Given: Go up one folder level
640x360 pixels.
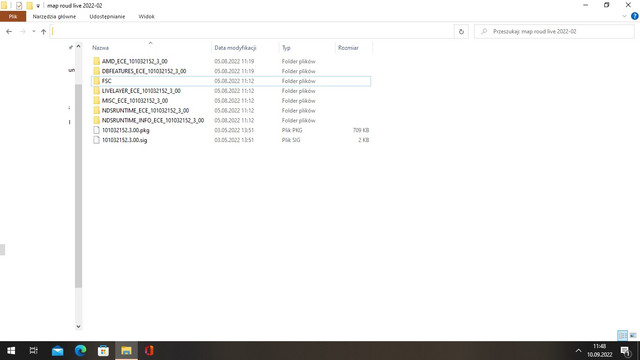Looking at the screenshot, I should (43, 31).
